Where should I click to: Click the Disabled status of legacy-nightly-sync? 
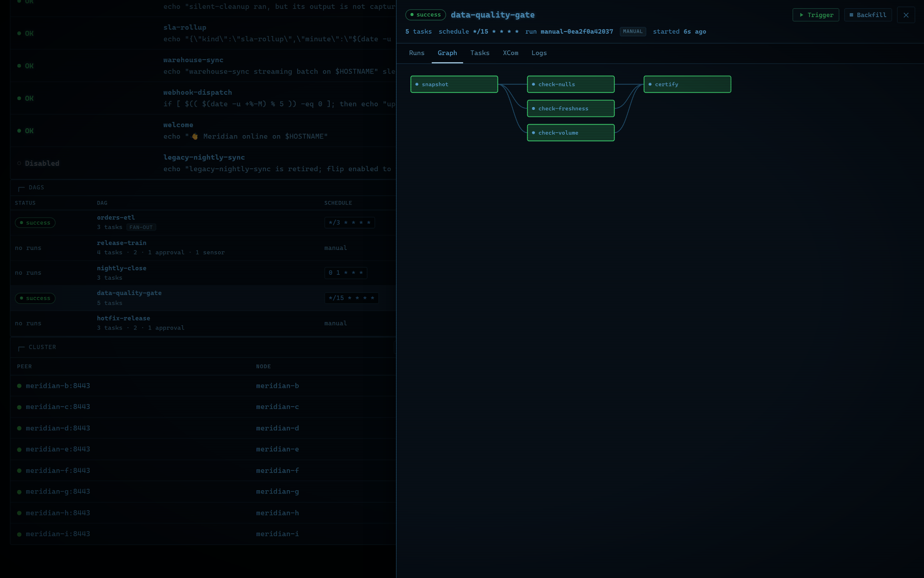point(38,163)
